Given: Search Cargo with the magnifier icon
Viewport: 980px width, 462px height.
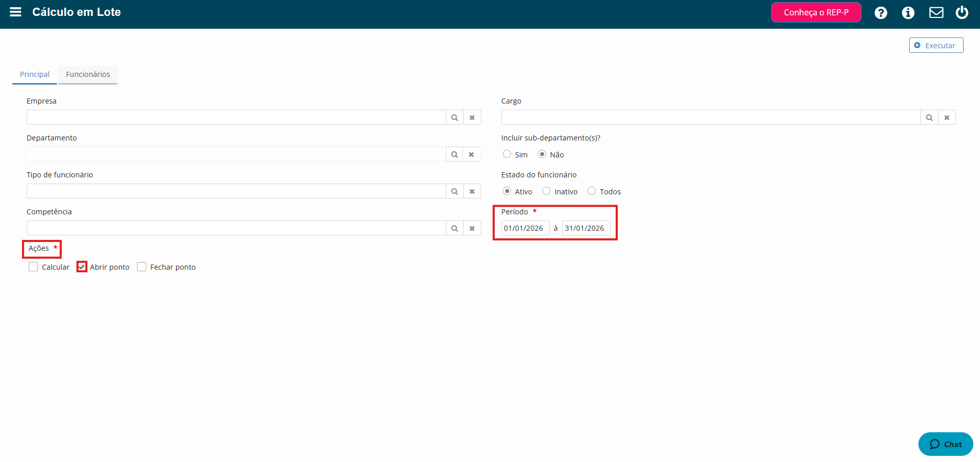Looking at the screenshot, I should click(x=929, y=117).
